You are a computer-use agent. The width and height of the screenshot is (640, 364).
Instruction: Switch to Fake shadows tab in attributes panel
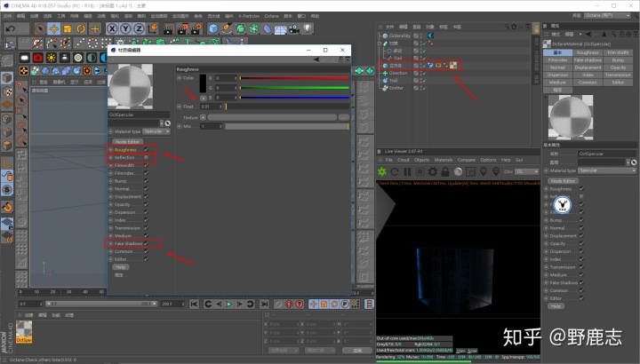[588, 59]
